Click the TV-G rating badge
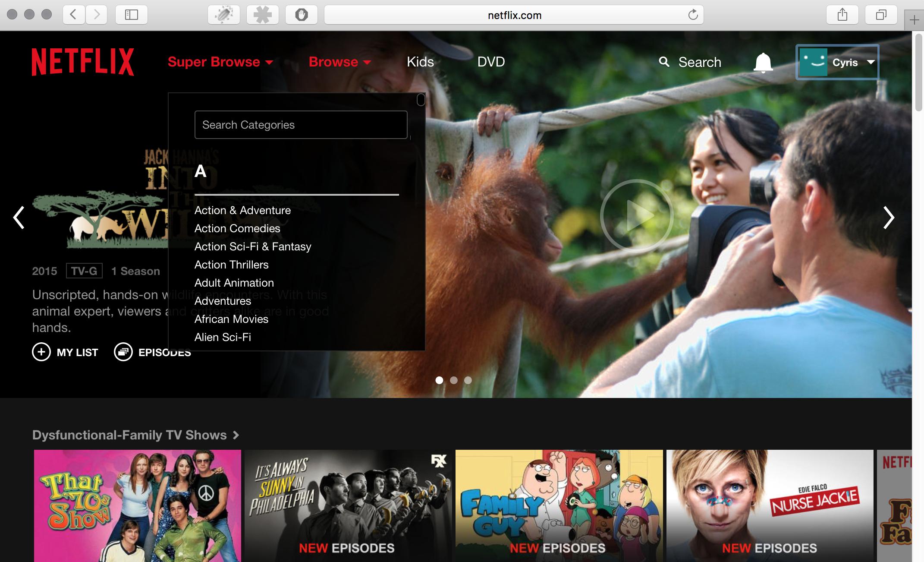Screen dimensions: 924x562 (x=84, y=271)
